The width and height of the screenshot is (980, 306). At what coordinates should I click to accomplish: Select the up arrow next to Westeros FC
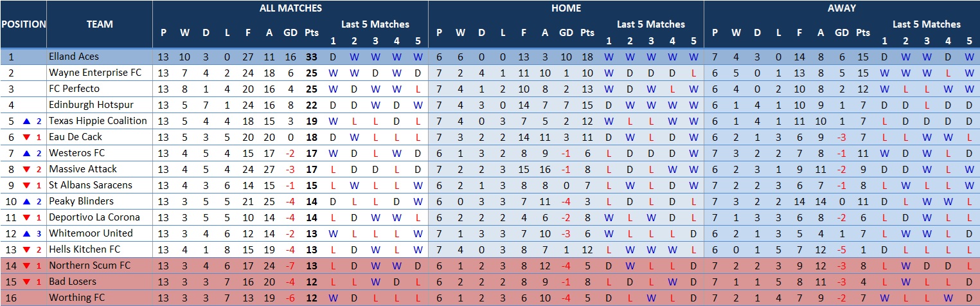(x=27, y=153)
